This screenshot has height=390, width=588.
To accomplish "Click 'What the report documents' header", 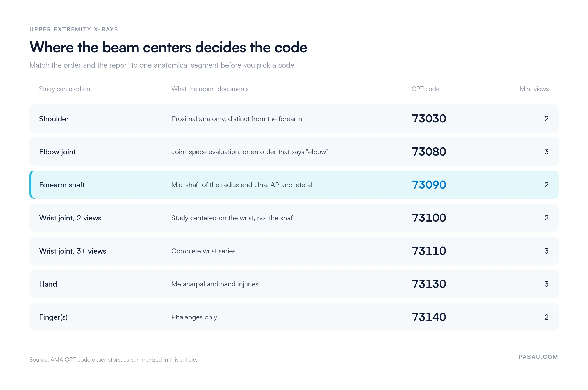I will tap(210, 89).
